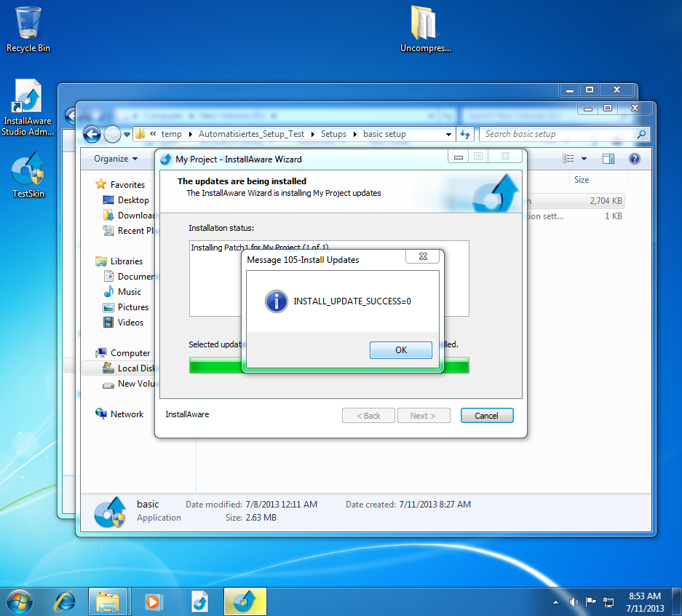Open Windows Media Player from taskbar
682x616 pixels.
tap(153, 601)
